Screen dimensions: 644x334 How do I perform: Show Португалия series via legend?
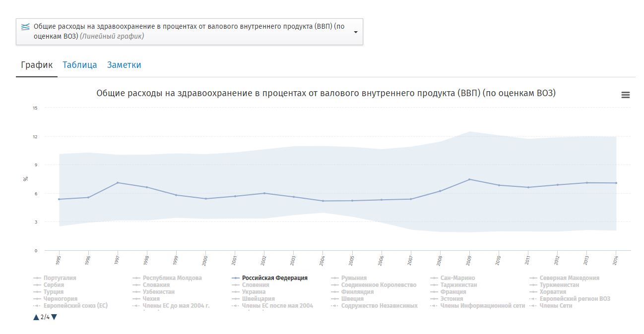(x=60, y=278)
